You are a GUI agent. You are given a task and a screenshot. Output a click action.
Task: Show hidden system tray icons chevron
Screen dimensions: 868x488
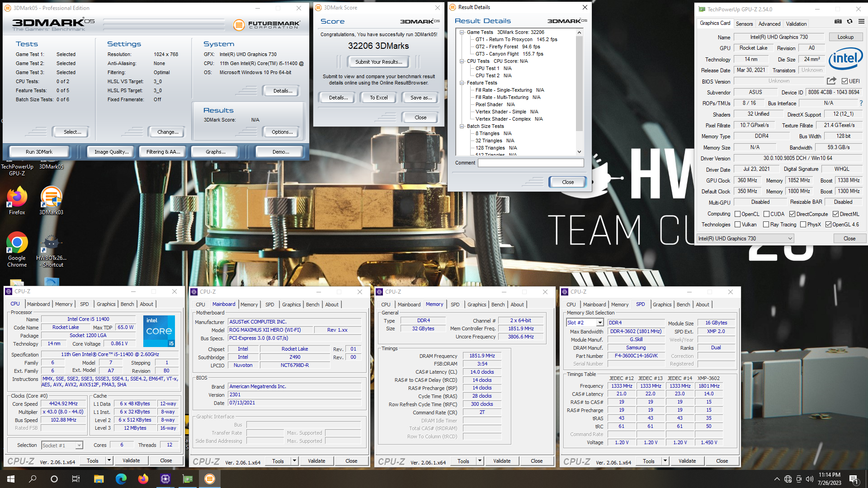tap(777, 479)
